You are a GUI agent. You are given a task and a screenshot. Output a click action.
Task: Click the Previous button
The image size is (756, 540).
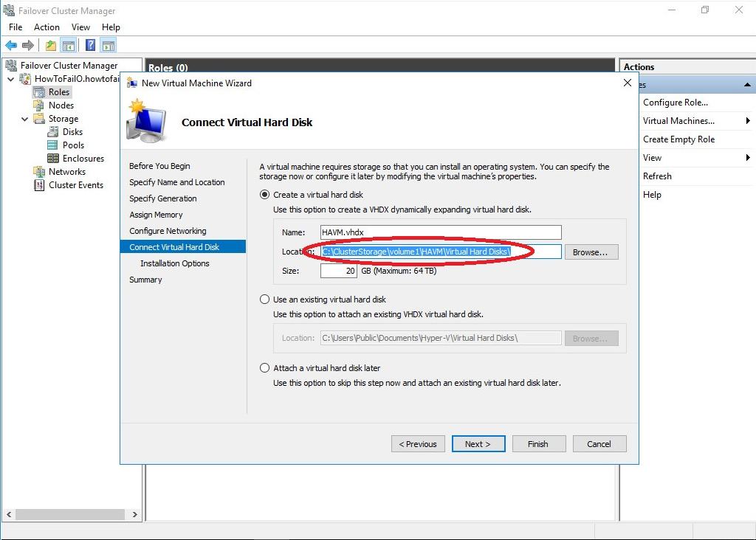tap(418, 444)
